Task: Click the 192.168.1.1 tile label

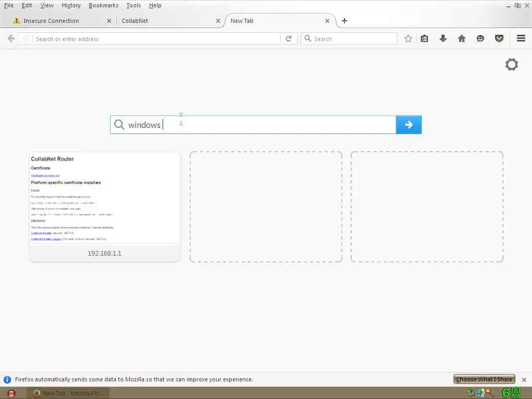Action: click(x=104, y=253)
